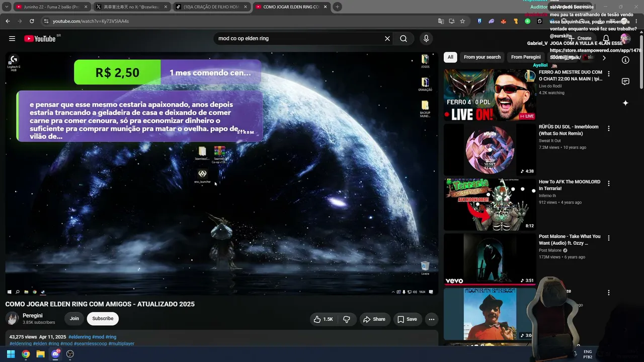Open options for Moonlord Terraria video
The width and height of the screenshot is (644, 362).
(x=608, y=184)
